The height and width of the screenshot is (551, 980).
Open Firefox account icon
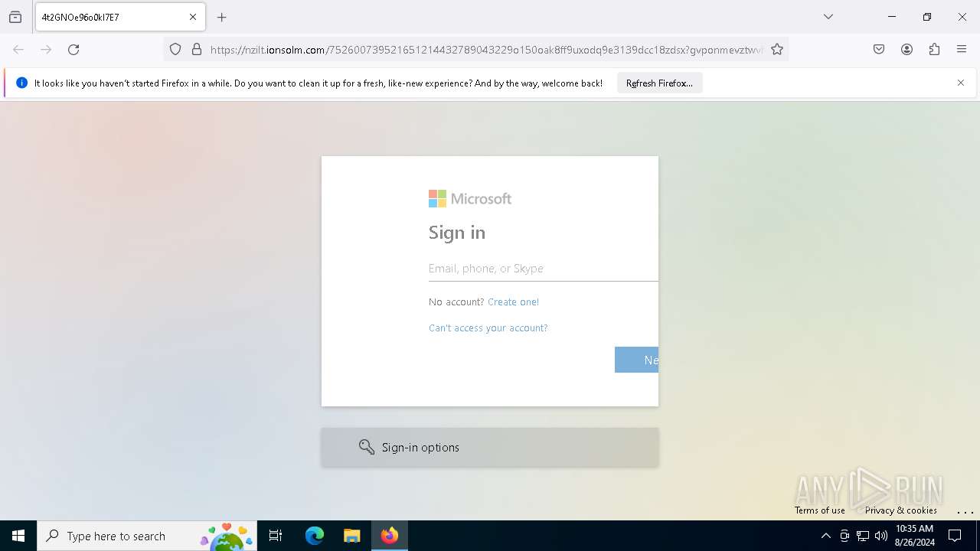coord(906,50)
